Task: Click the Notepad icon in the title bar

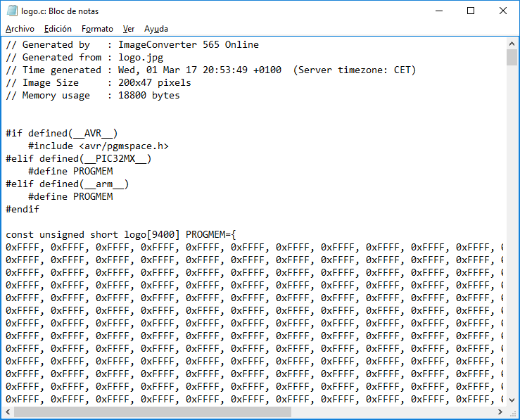Action: click(11, 11)
